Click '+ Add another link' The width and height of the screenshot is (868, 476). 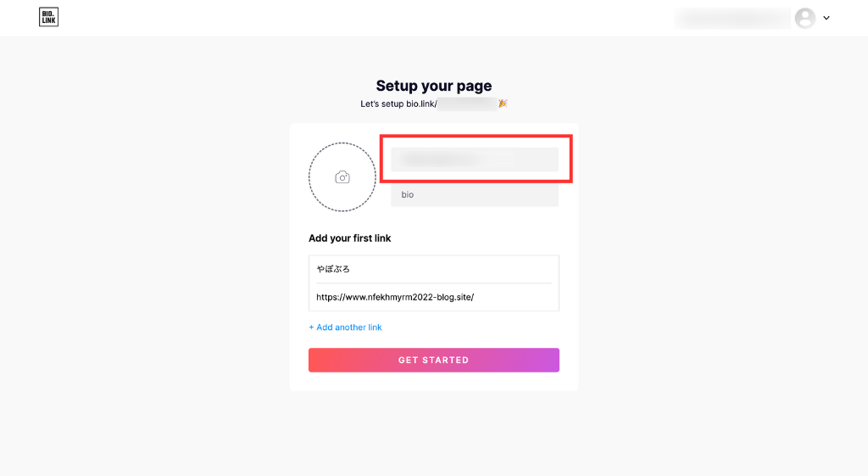[x=346, y=328]
